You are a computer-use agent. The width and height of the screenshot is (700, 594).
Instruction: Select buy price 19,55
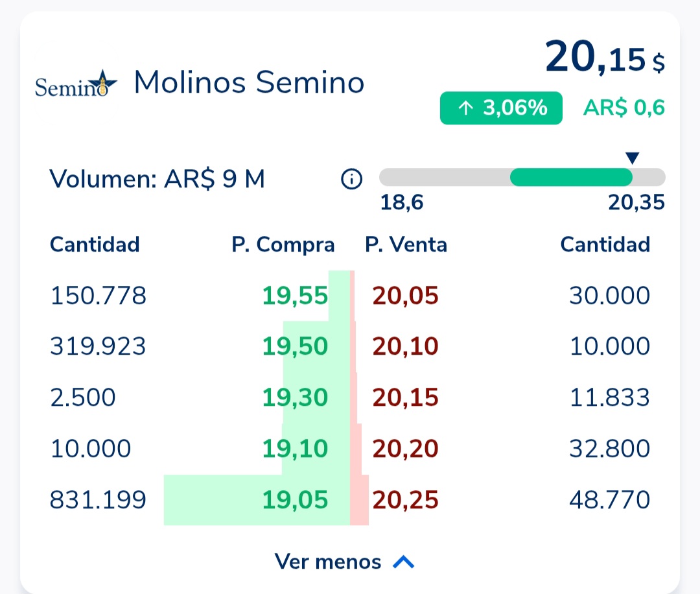(x=295, y=296)
